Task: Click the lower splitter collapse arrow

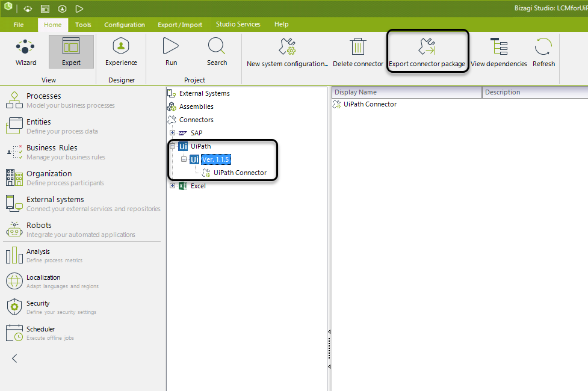Action: (329, 366)
